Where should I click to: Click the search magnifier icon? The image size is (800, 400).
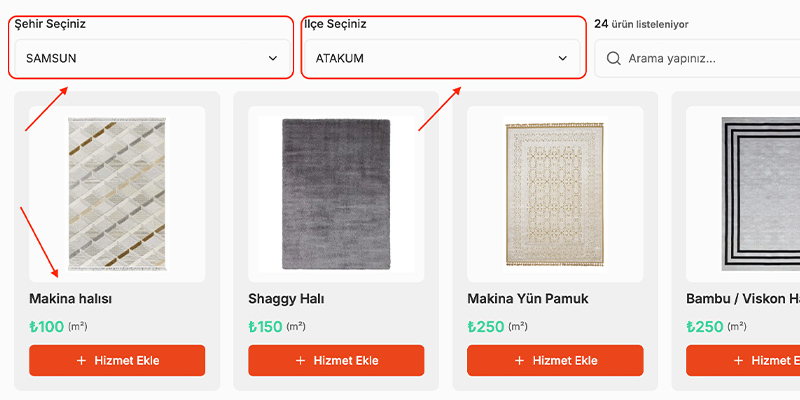pos(613,58)
